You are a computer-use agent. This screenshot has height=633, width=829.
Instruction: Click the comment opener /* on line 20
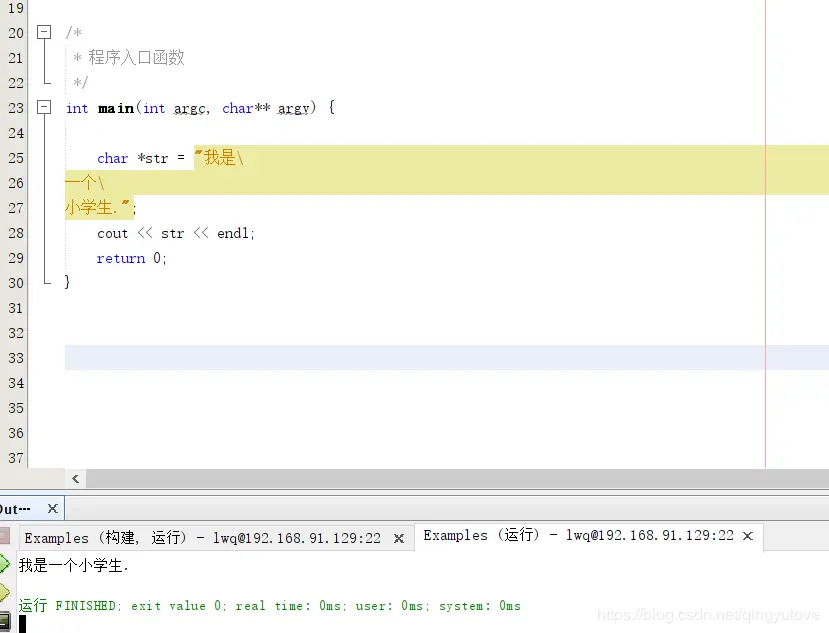point(74,32)
